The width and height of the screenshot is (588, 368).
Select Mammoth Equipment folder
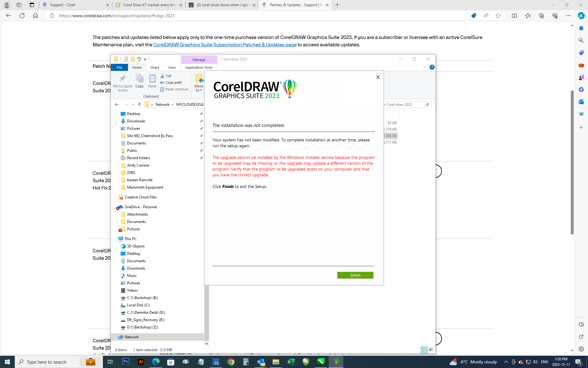(145, 187)
